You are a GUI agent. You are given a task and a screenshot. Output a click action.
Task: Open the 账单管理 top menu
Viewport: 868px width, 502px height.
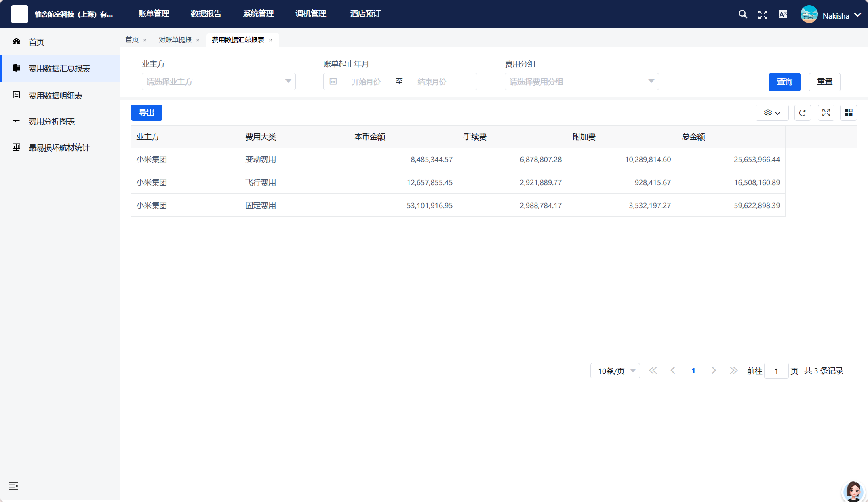[x=154, y=14]
